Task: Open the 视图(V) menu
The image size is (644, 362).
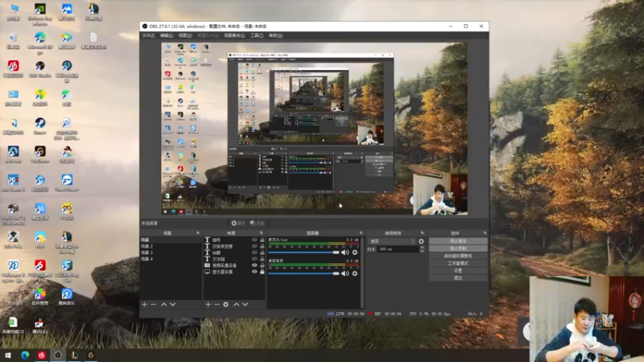Action: tap(185, 35)
